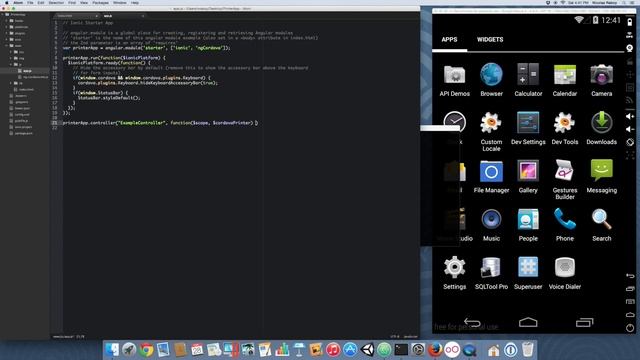Open Terminal from the dock
Viewport: 640px width, 360px height.
click(401, 350)
